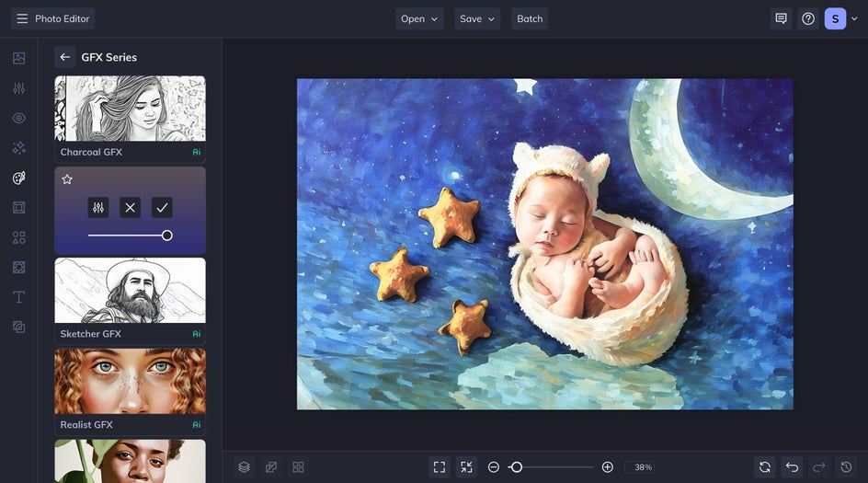The width and height of the screenshot is (868, 483).
Task: Adjust the effect amount slider
Action: (130, 236)
